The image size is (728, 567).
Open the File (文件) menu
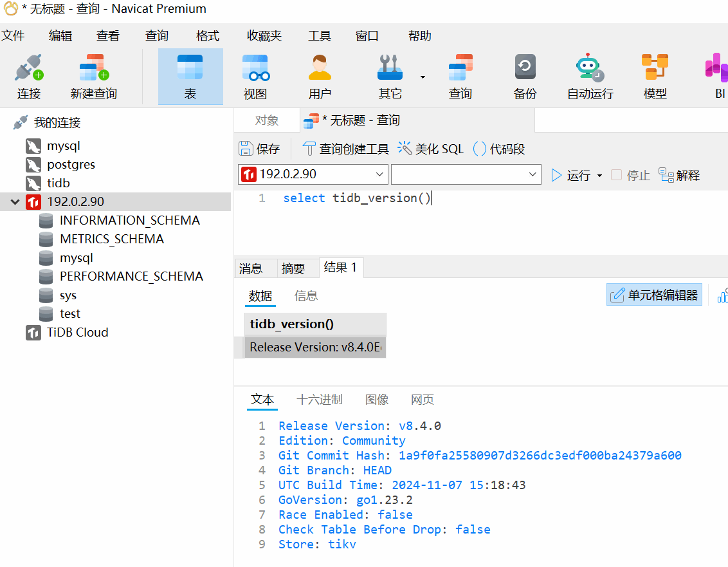13,36
